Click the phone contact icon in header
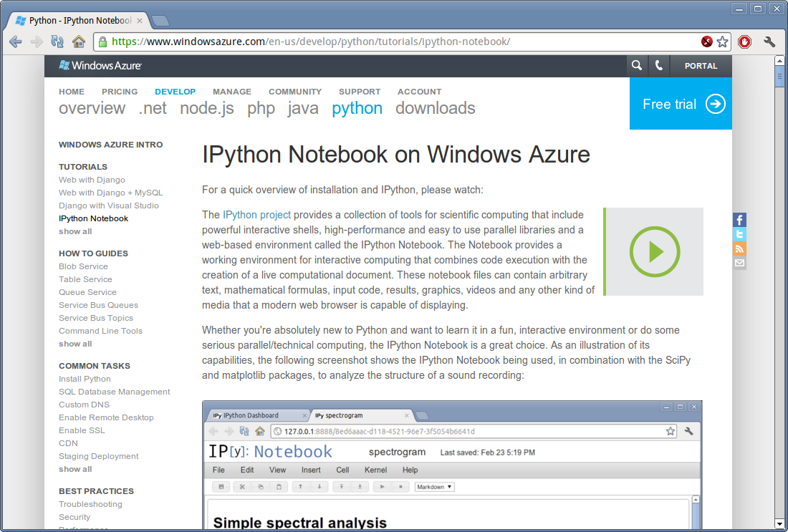The height and width of the screenshot is (532, 788). (659, 66)
